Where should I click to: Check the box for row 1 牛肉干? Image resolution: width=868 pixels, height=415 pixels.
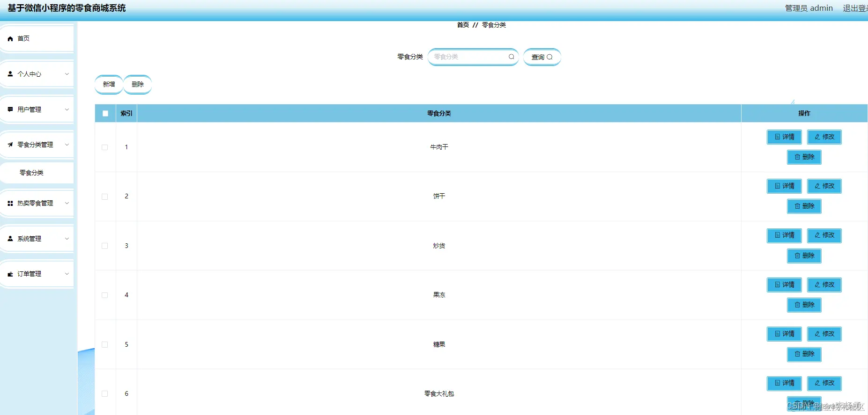click(x=105, y=147)
